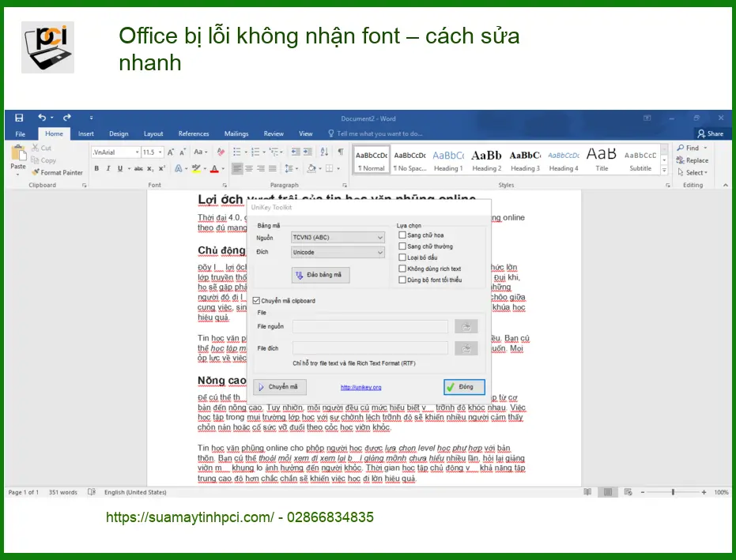Switch to the Insert tab
This screenshot has width=736, height=560.
coord(86,133)
